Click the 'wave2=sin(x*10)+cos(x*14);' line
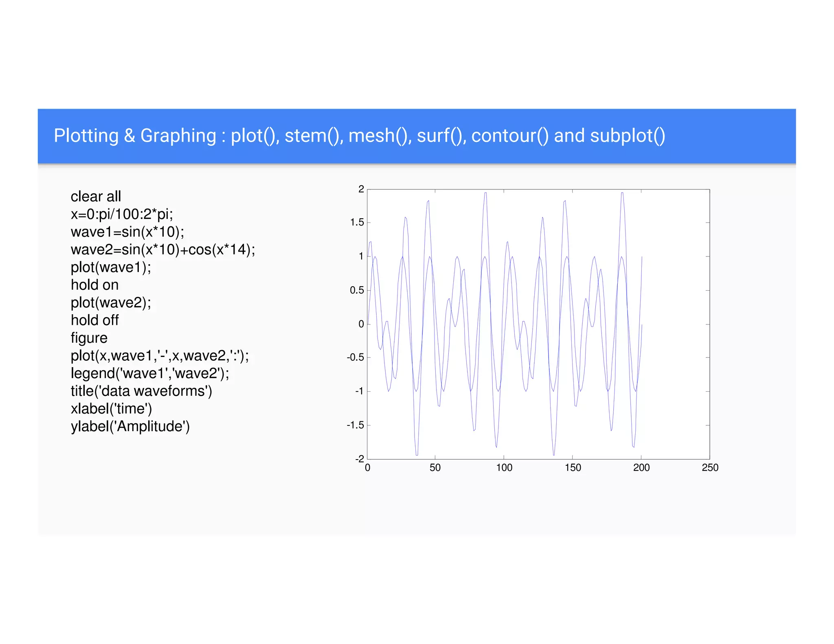The height and width of the screenshot is (644, 834). pos(162,250)
